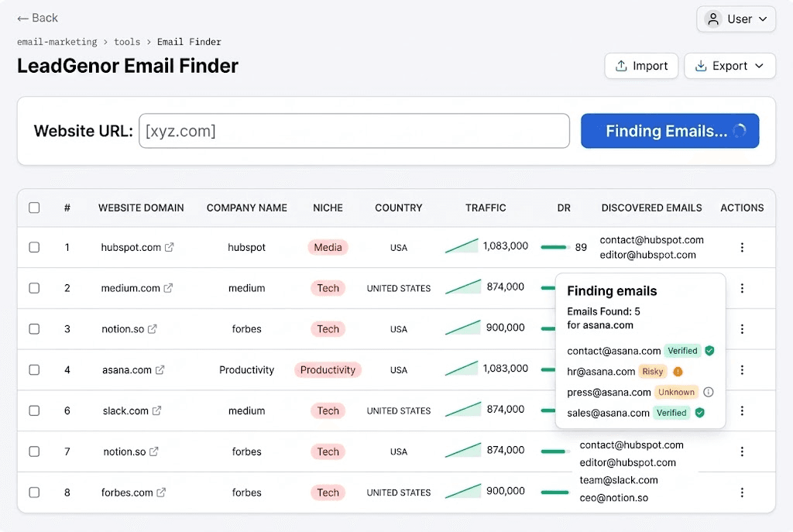
Task: Select Email Finder breadcrumb item
Action: point(189,42)
